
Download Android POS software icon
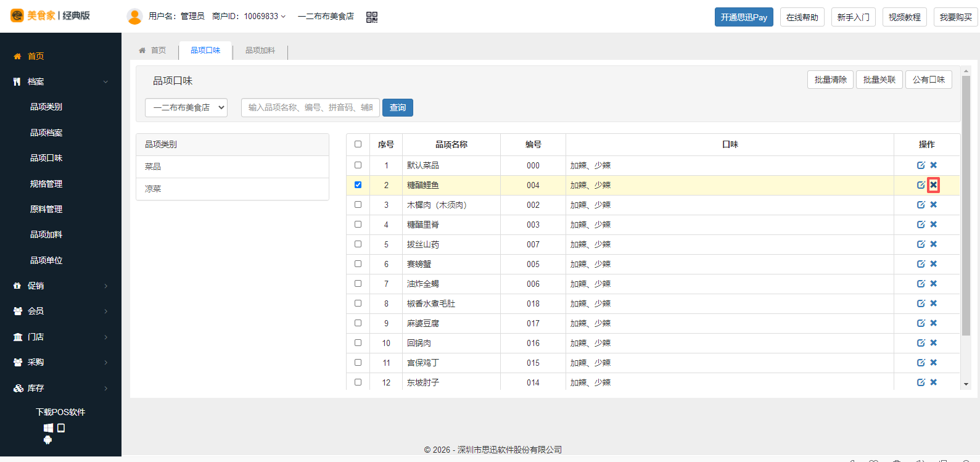pos(48,440)
